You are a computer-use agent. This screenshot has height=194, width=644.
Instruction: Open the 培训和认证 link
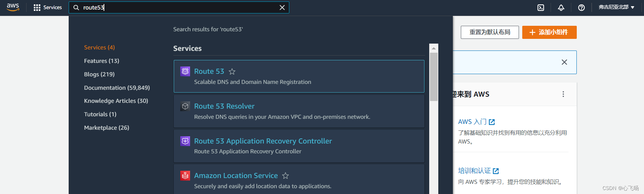pyautogui.click(x=478, y=171)
